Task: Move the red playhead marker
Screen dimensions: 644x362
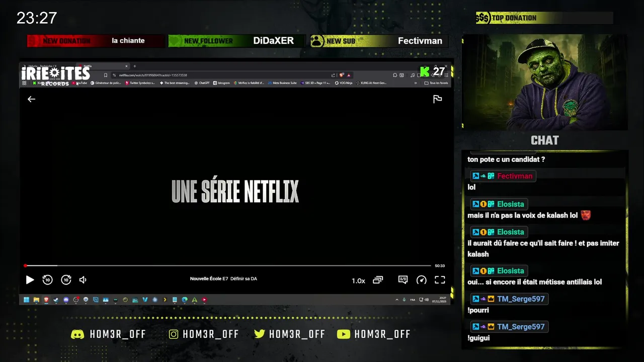Action: (25, 265)
